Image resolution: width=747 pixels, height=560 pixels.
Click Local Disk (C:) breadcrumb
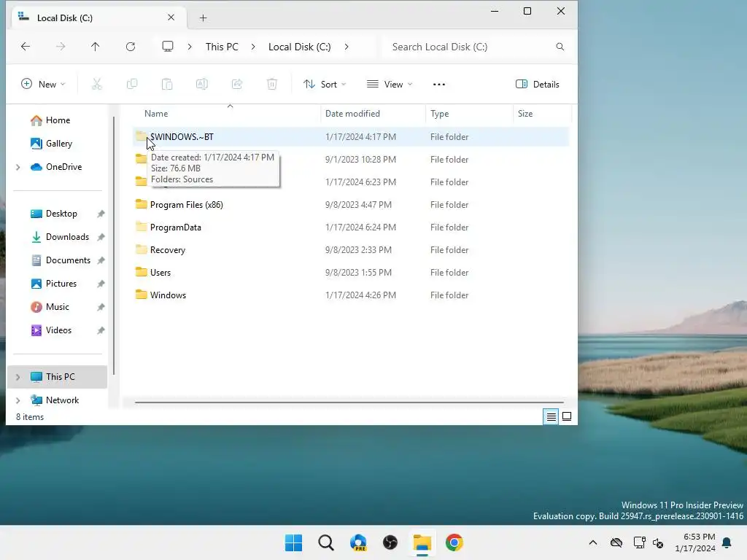[300, 47]
